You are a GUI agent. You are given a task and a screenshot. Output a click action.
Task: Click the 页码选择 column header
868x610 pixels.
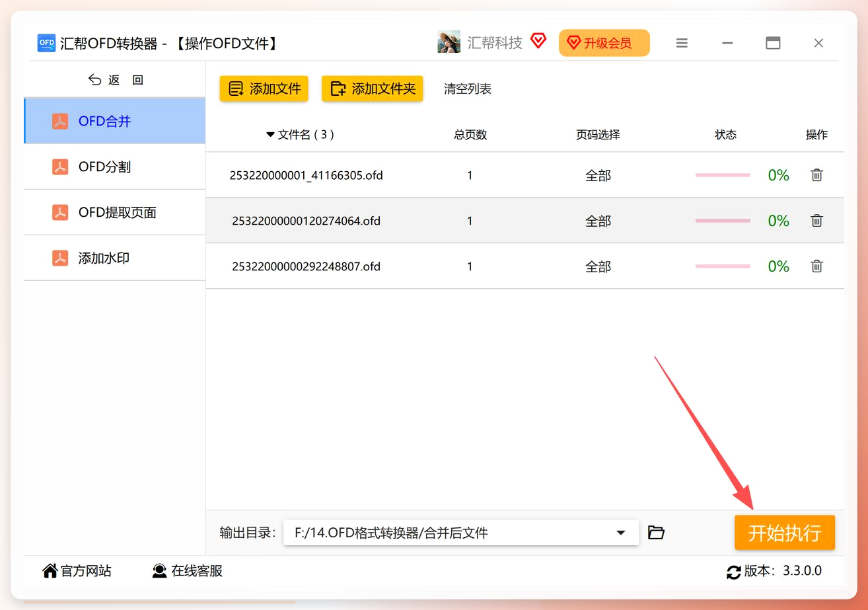click(x=598, y=135)
